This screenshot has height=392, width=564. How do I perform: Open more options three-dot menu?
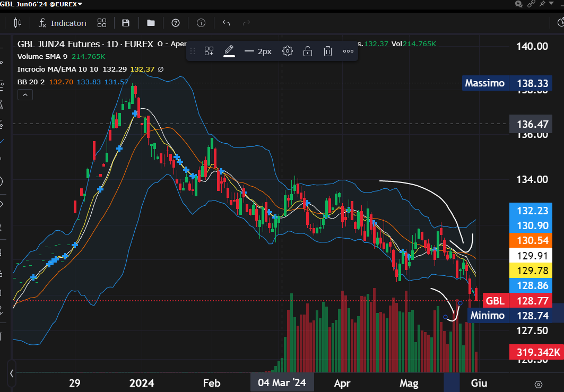pos(348,51)
